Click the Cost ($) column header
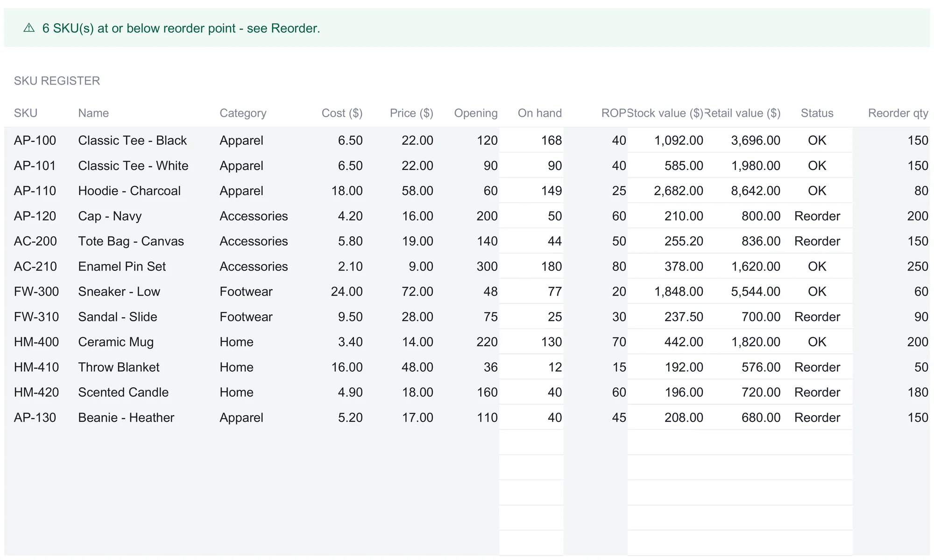This screenshot has width=934, height=560. coord(342,113)
